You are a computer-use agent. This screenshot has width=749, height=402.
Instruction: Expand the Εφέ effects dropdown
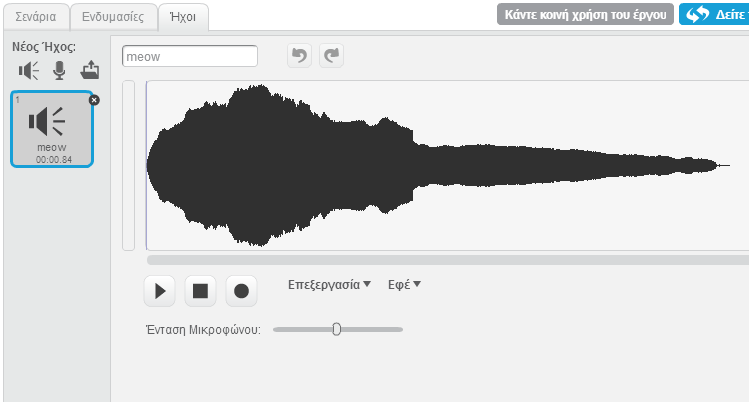[404, 285]
